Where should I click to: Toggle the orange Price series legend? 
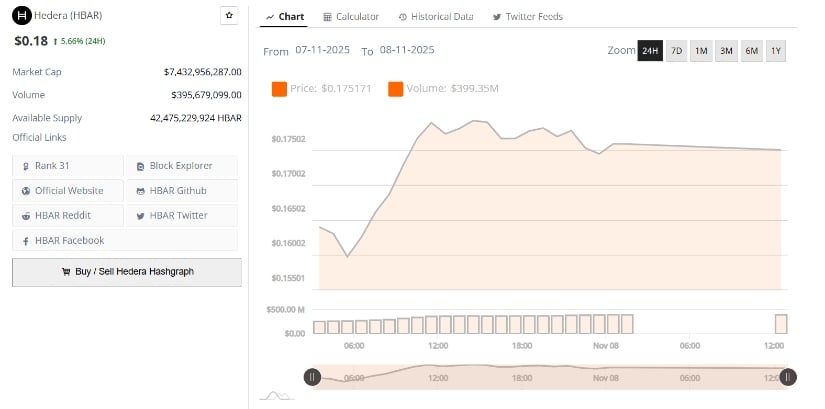[x=322, y=89]
